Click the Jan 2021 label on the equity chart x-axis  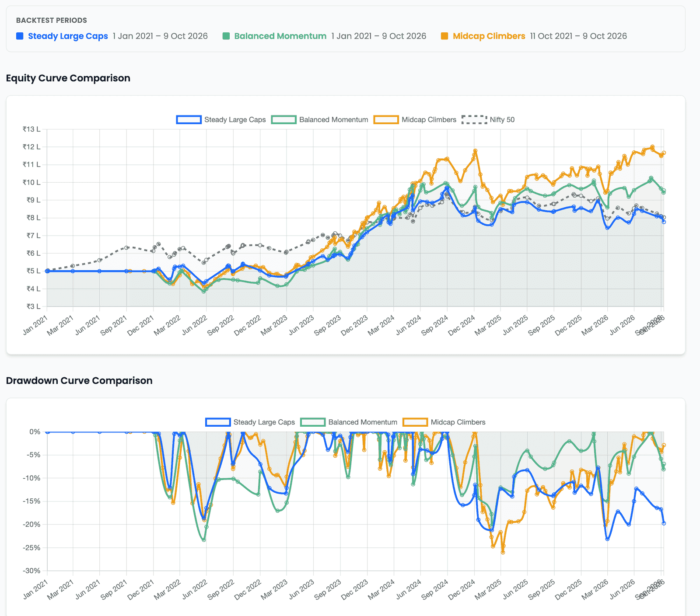[x=35, y=325]
